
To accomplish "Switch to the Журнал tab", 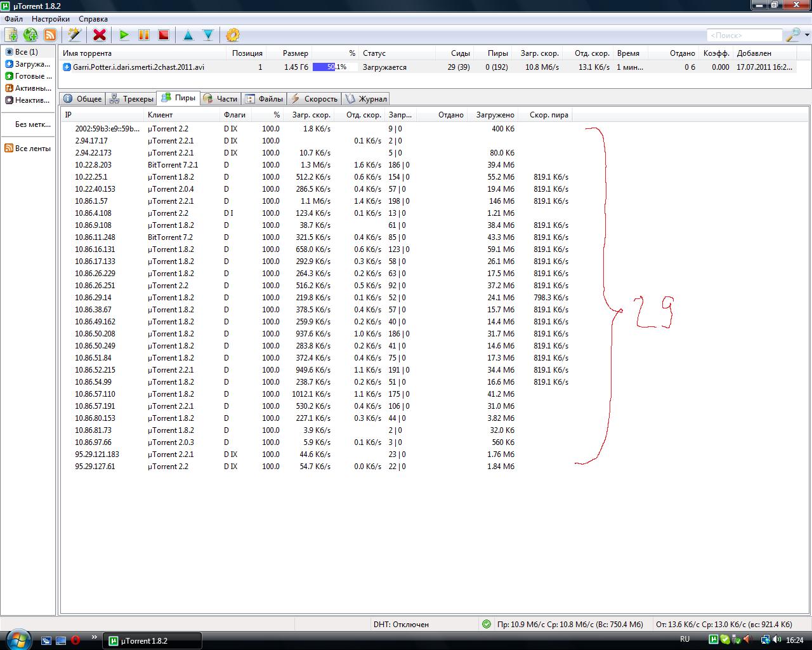I will [365, 98].
